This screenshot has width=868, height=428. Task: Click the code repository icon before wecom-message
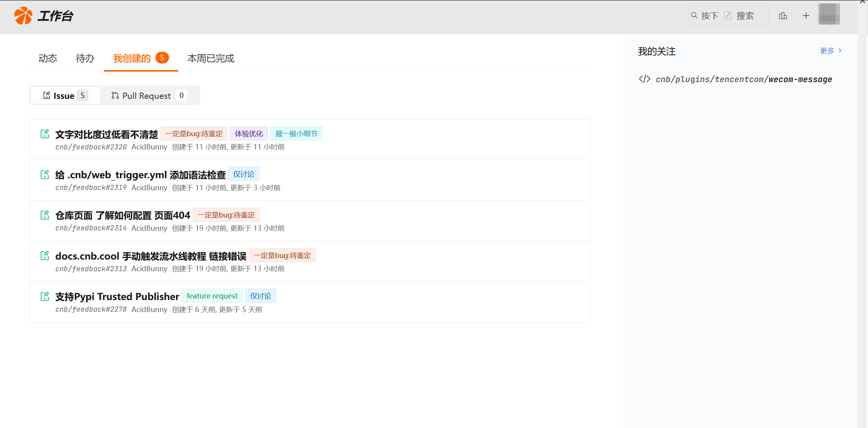[x=644, y=79]
